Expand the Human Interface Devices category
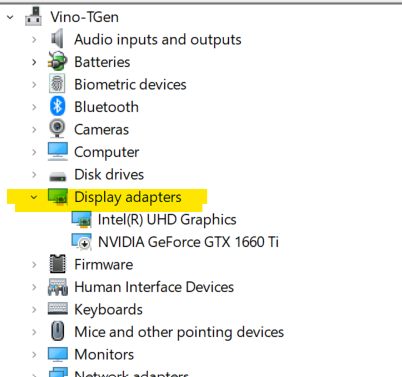 pos(34,287)
